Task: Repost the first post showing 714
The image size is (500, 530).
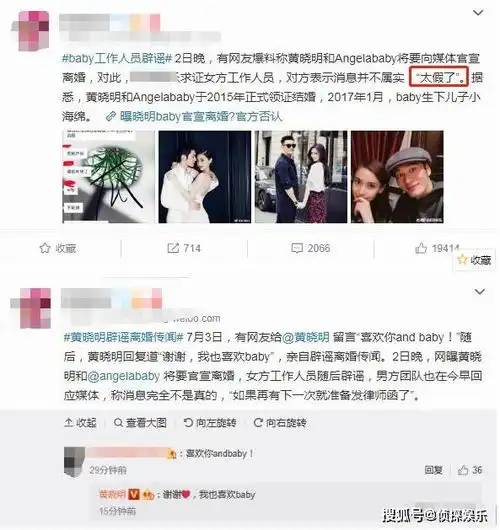Action: tap(184, 248)
